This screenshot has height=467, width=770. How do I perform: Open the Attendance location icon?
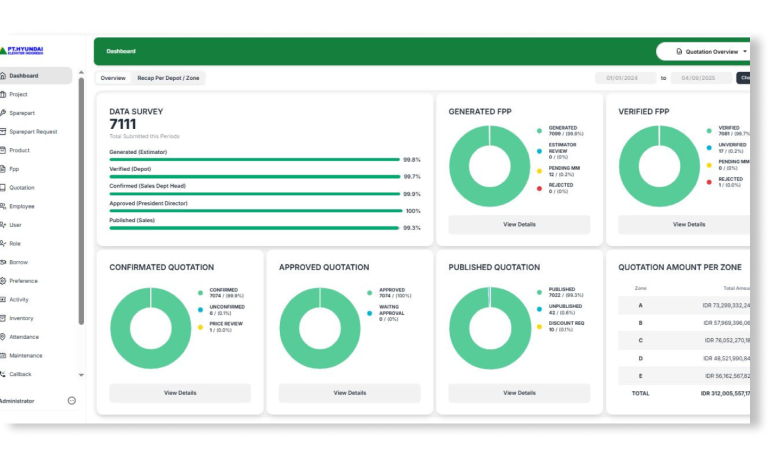coord(4,337)
